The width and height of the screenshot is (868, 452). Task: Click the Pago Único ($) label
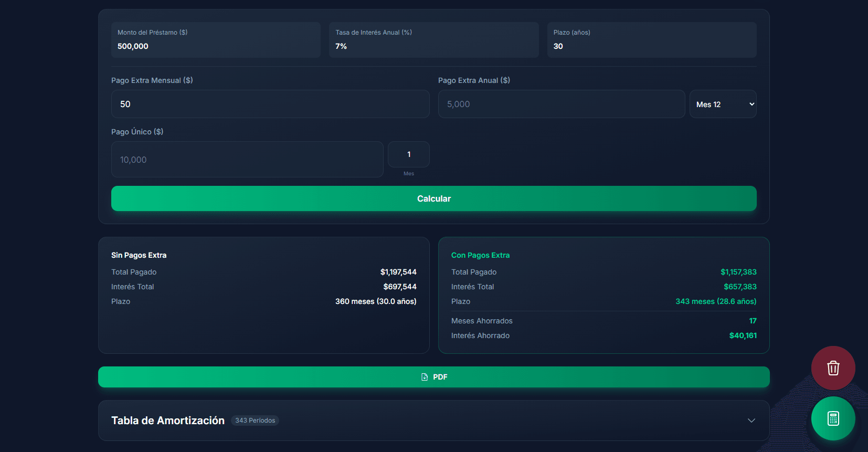point(137,132)
